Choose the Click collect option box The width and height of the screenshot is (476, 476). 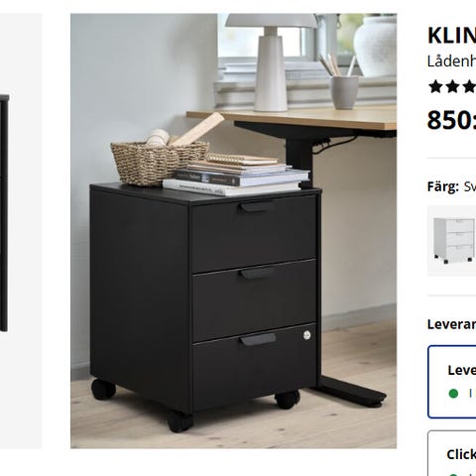click(452, 453)
